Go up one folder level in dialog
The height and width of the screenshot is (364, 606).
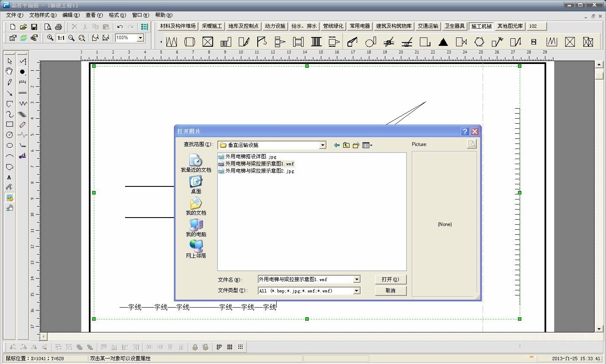[346, 145]
